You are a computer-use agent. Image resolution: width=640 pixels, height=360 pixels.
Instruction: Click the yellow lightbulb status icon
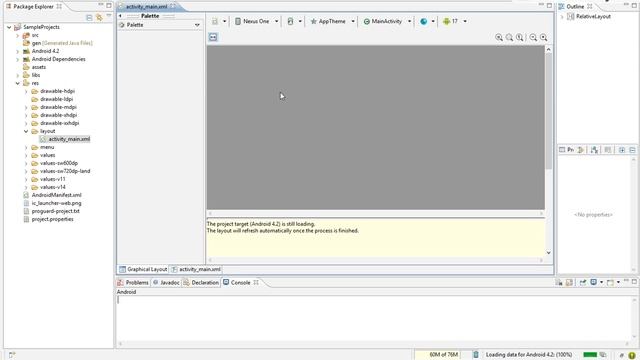point(632,355)
